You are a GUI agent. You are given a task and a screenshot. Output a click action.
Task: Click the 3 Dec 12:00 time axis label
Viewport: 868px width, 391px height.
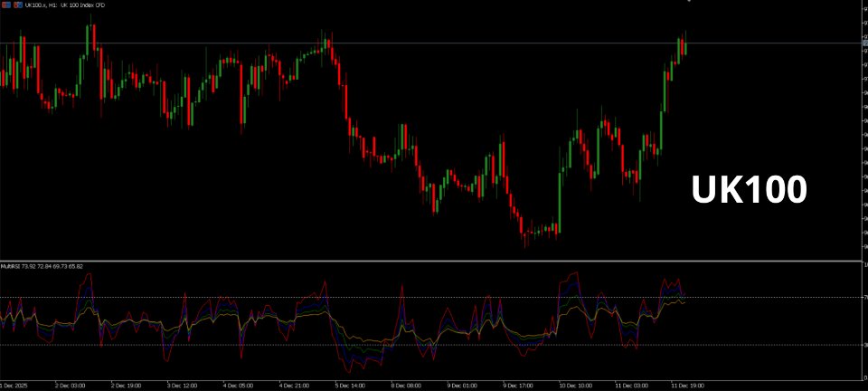coord(182,385)
